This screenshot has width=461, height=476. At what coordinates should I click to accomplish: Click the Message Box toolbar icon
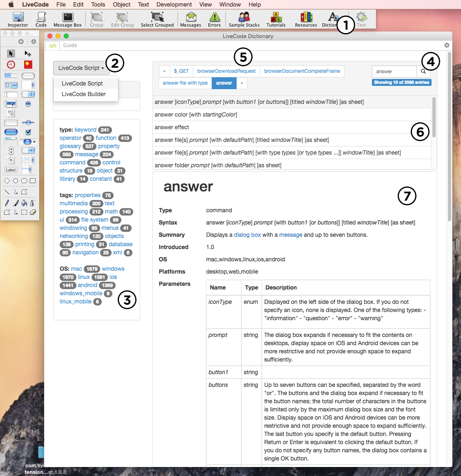click(67, 19)
